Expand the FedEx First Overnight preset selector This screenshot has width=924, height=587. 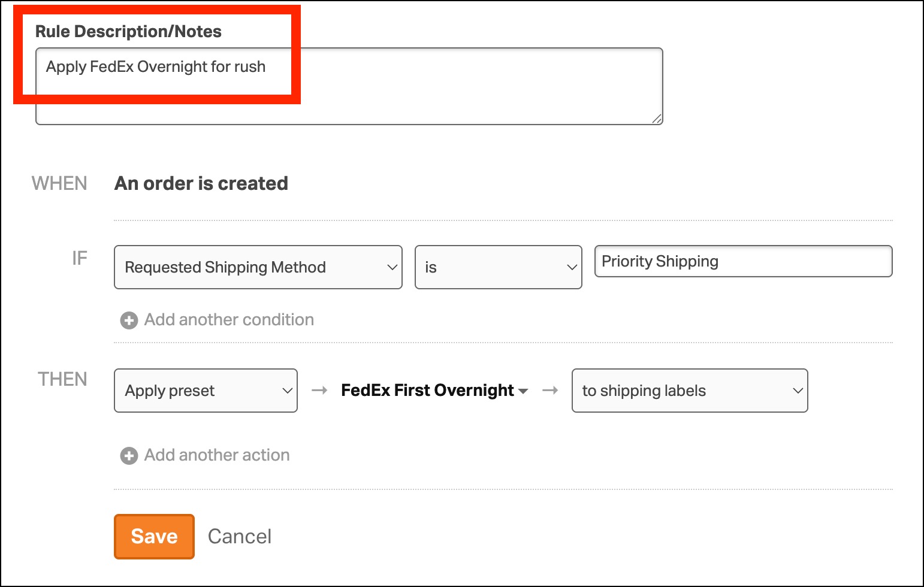(x=434, y=391)
